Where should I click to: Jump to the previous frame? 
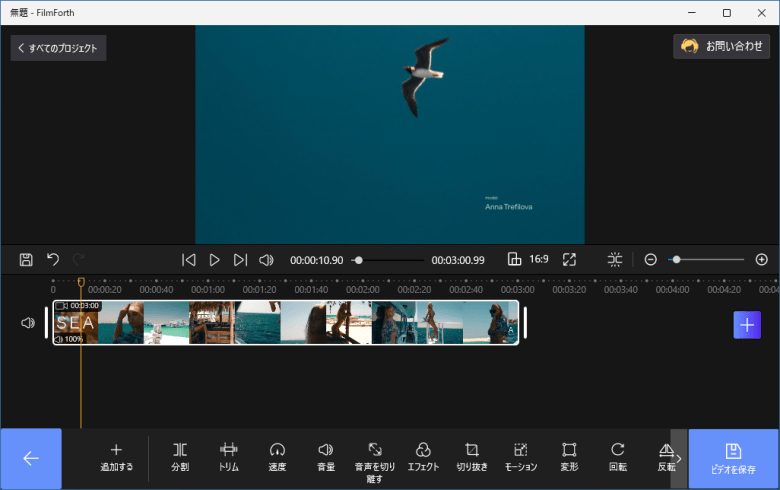(189, 260)
